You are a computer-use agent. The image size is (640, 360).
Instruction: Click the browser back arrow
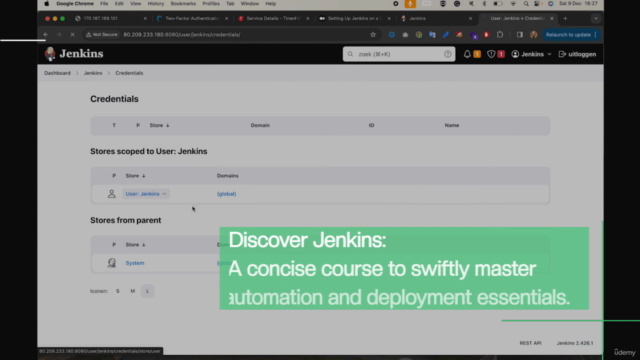click(x=46, y=35)
